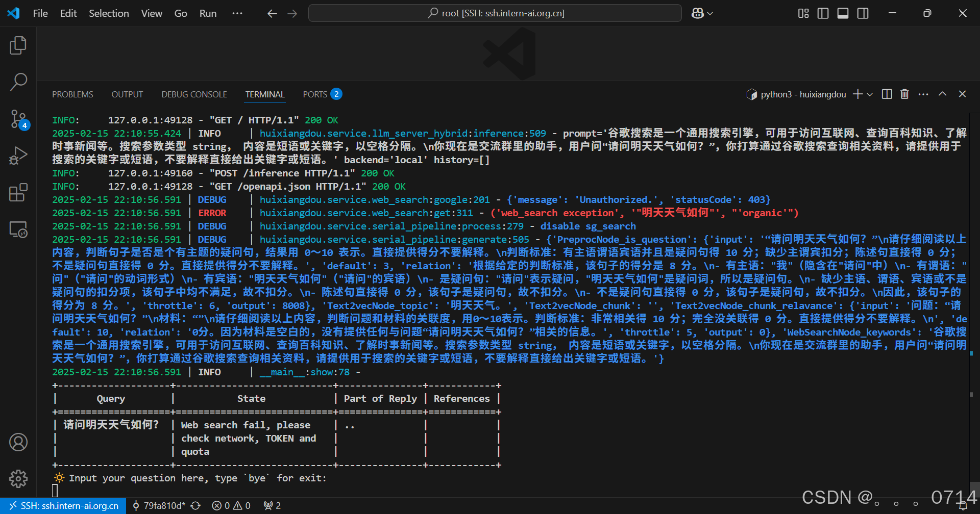This screenshot has height=514, width=980.
Task: Switch to the OUTPUT tab
Action: tap(127, 94)
